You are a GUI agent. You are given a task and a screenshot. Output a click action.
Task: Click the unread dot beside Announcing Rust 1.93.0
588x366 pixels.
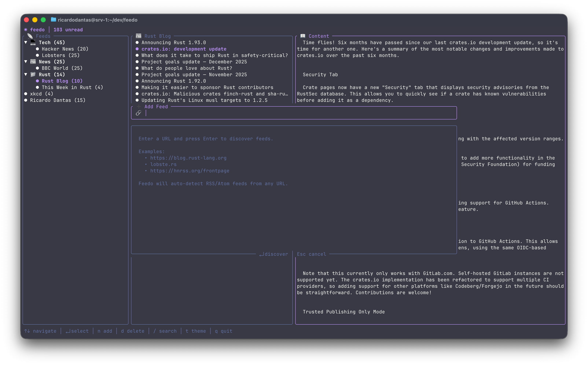point(137,43)
